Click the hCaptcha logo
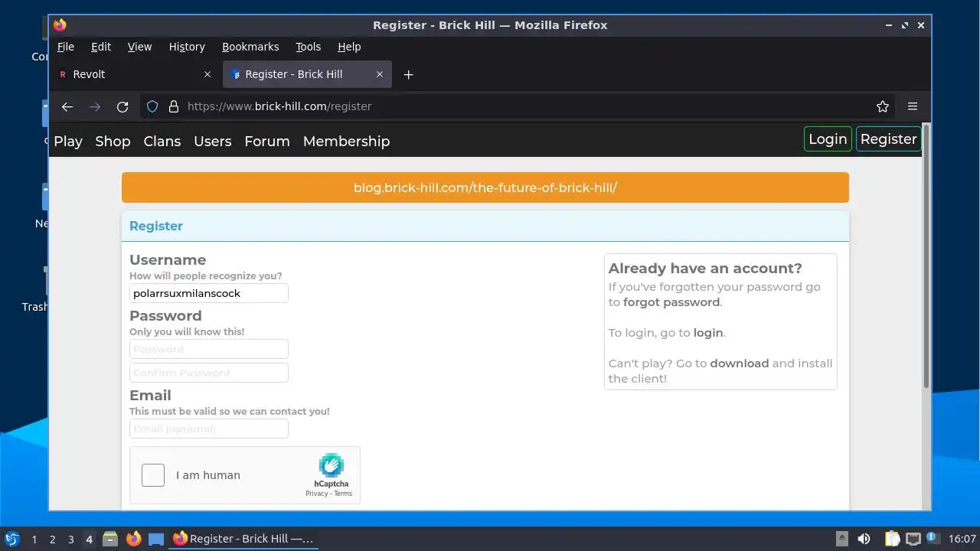 click(x=332, y=465)
